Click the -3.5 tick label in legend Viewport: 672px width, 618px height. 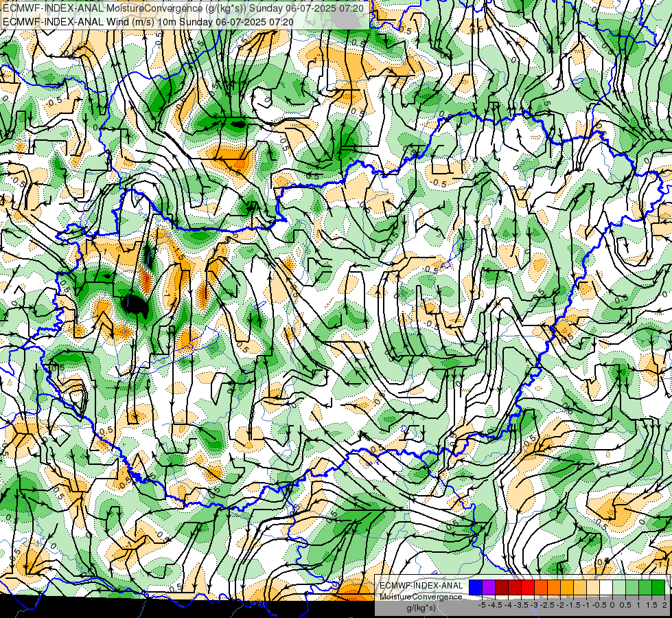tap(521, 605)
